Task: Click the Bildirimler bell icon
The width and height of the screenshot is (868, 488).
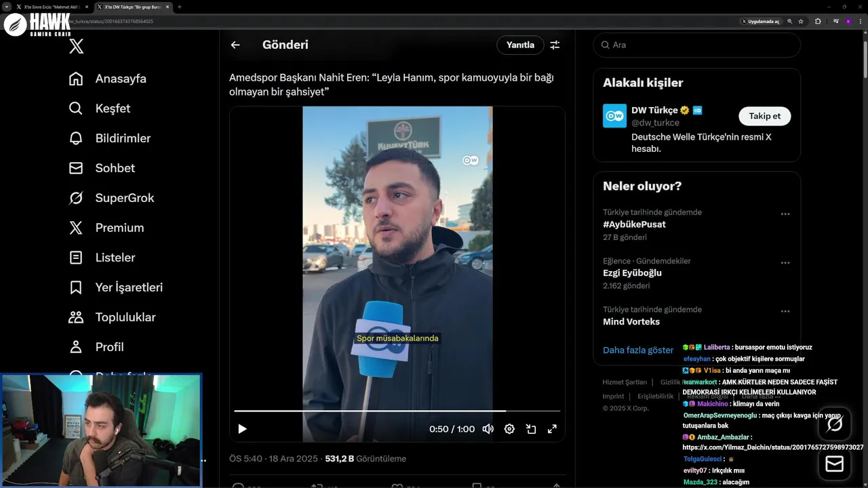Action: pos(76,138)
